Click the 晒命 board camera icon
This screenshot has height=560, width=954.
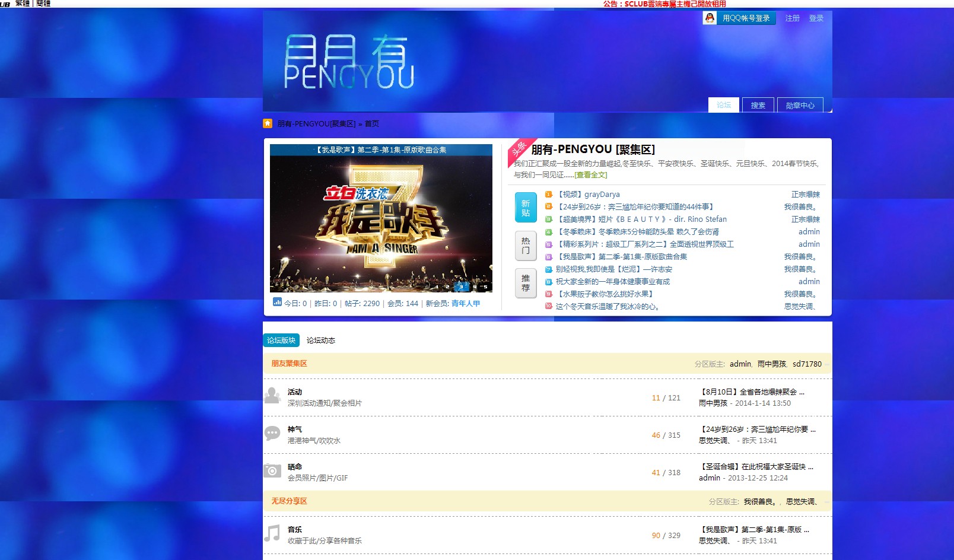point(272,471)
